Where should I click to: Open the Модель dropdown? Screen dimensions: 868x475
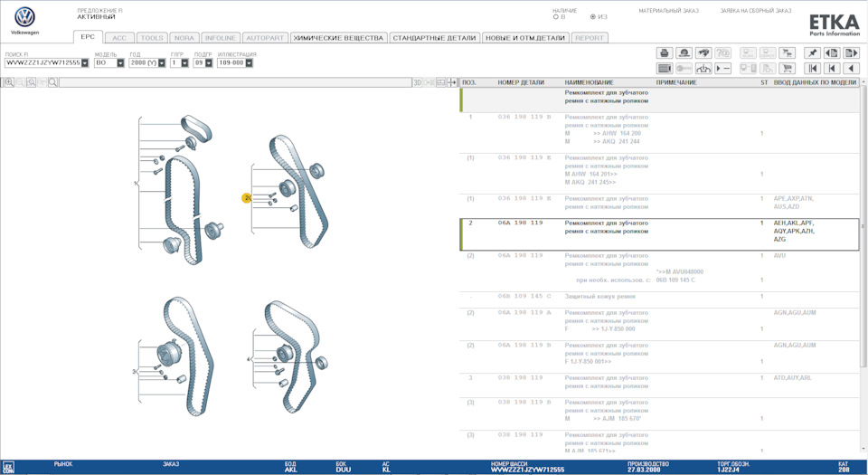[120, 63]
